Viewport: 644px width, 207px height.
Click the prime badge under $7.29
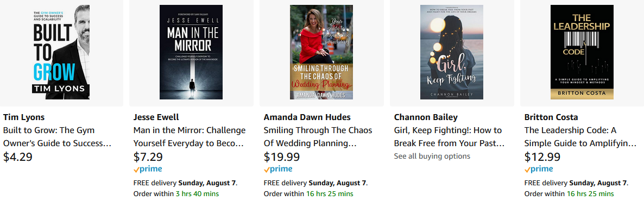[148, 169]
